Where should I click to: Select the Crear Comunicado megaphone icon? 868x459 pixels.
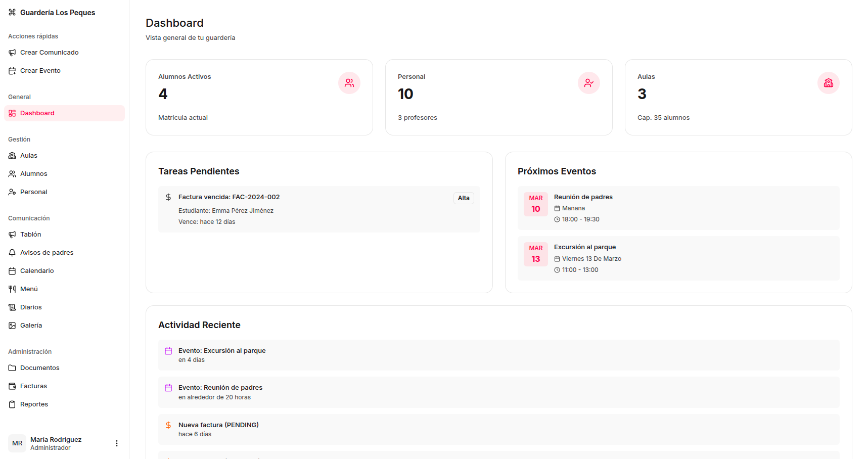coord(12,52)
